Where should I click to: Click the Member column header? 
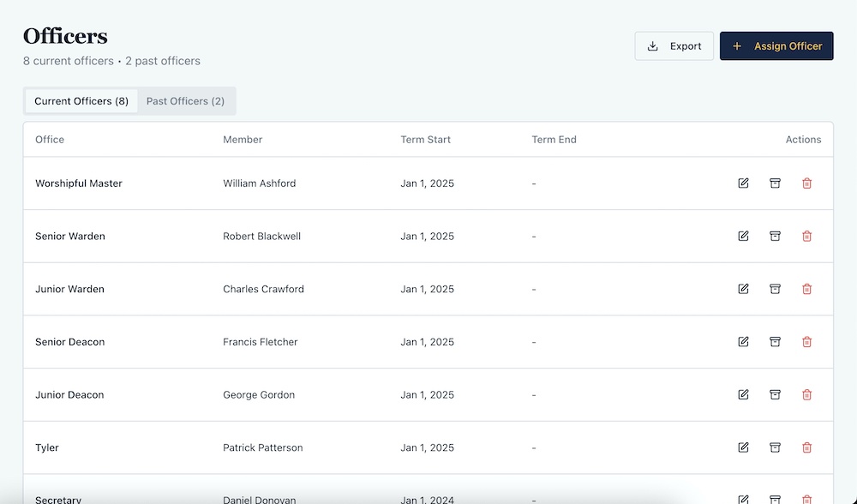[243, 140]
